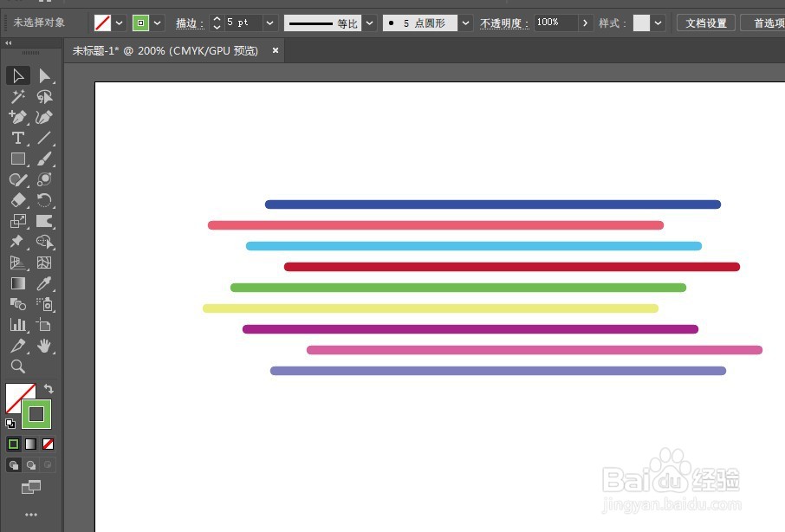Viewport: 785px width, 532px height.
Task: Select the Column Graph tool
Action: [x=17, y=325]
